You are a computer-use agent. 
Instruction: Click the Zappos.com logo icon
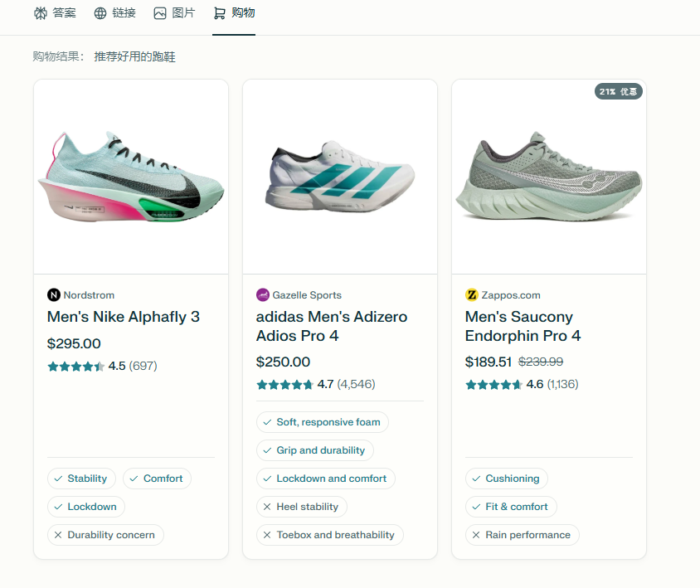[x=471, y=295]
